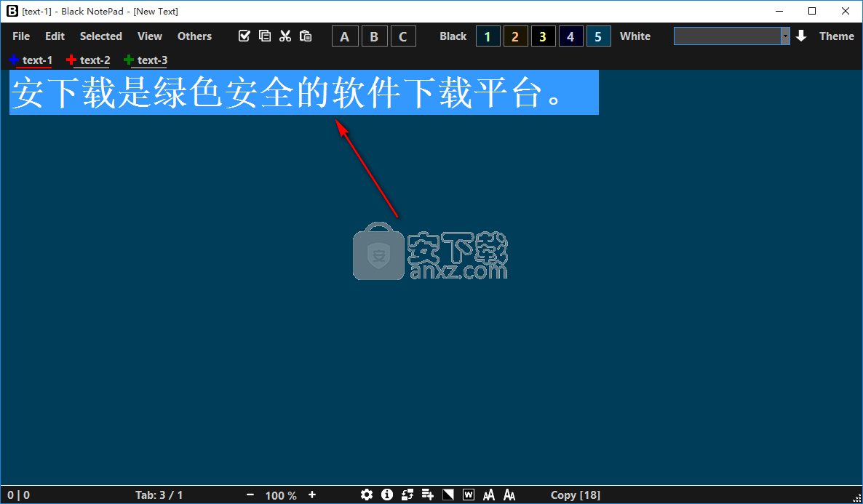Image resolution: width=863 pixels, height=504 pixels.
Task: Click the scissors cut icon
Action: [285, 36]
